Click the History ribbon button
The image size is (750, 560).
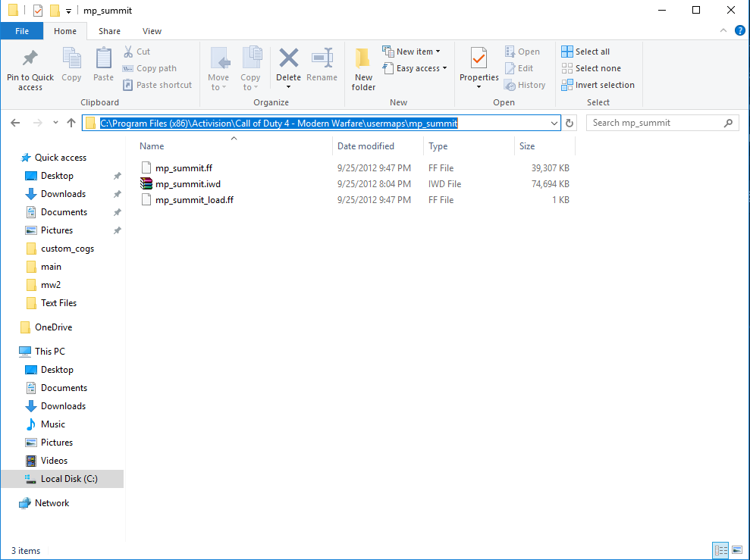tap(525, 85)
